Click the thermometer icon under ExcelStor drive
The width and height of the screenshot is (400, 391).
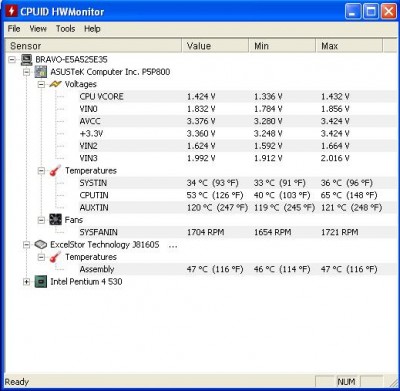pos(55,257)
